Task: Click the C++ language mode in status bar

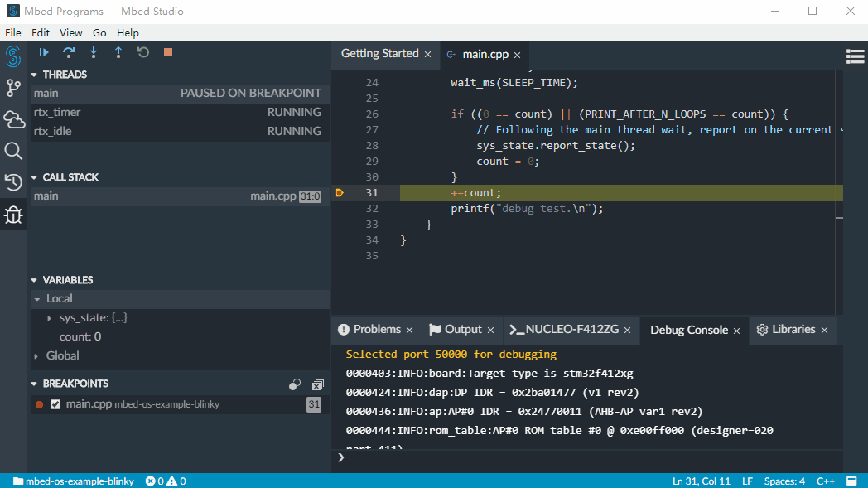Action: point(825,481)
